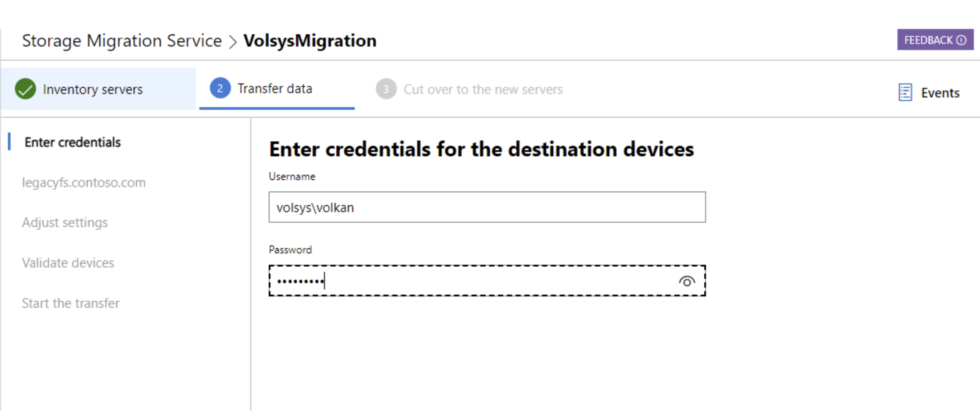Click inside the Username field showing volsys\volkan
The width and height of the screenshot is (980, 411).
(486, 207)
